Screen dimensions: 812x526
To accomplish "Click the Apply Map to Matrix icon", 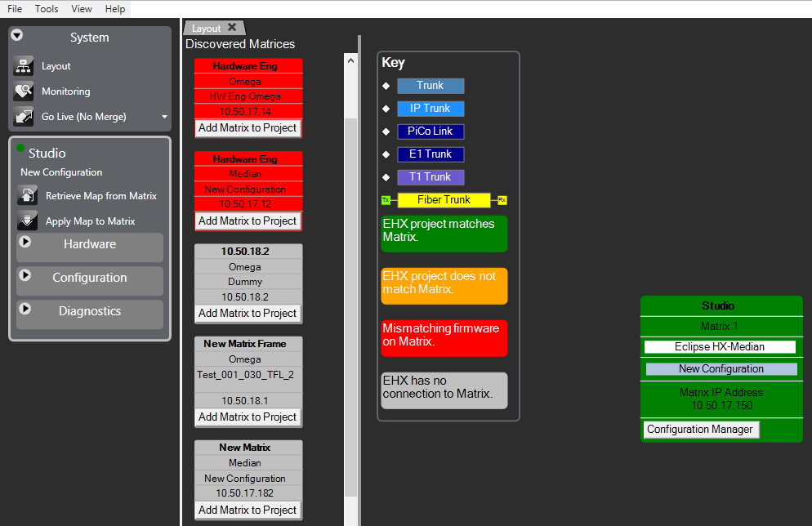I will tap(28, 221).
